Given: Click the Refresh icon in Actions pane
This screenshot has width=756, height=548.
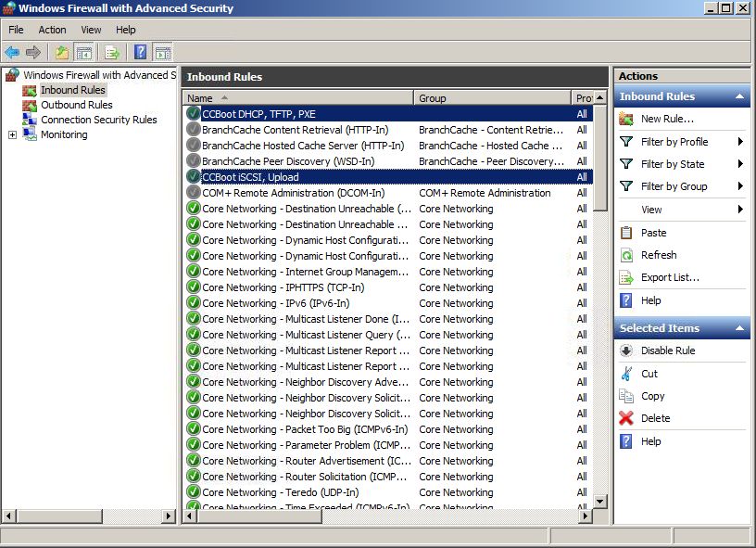Looking at the screenshot, I should pyautogui.click(x=626, y=255).
